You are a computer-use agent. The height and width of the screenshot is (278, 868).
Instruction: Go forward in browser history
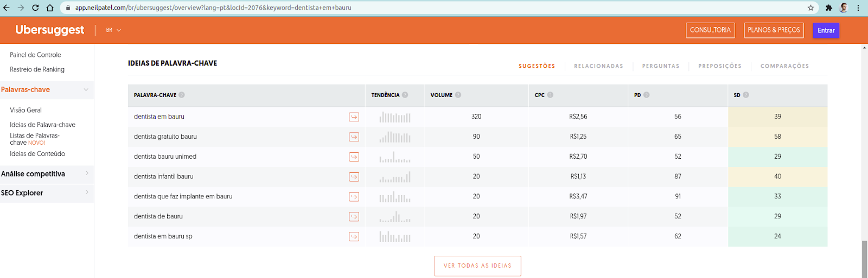coord(21,8)
